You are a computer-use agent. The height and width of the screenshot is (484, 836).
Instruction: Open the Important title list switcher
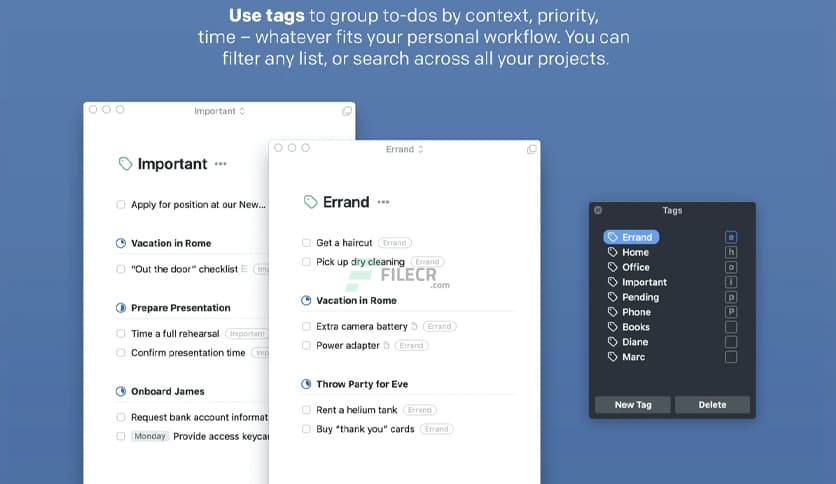coord(219,111)
